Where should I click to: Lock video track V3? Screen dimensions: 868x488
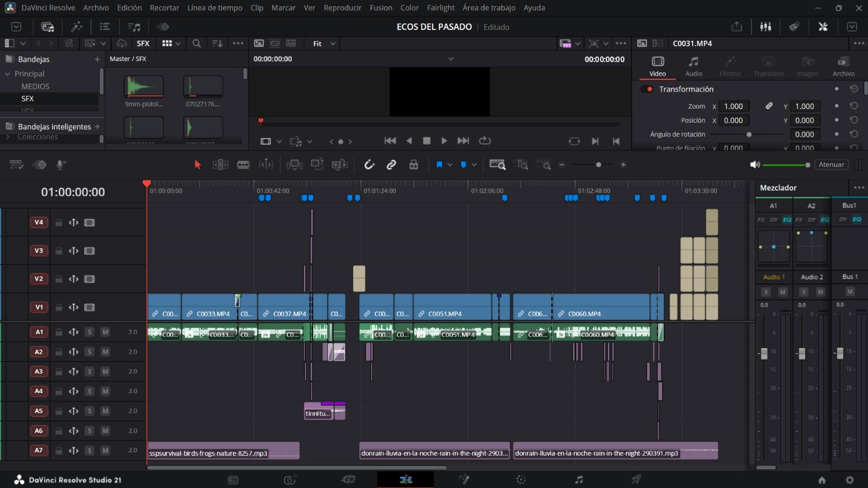tap(59, 251)
